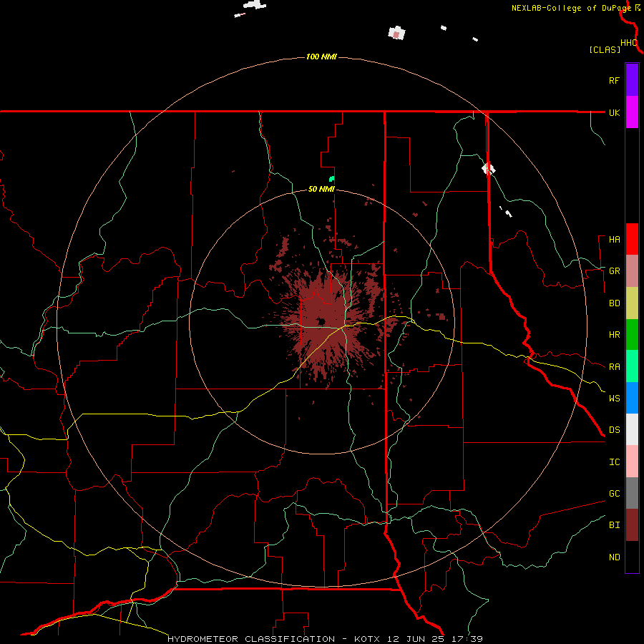Click the HHC product label
Screen dimensions: 644x644
click(x=628, y=42)
